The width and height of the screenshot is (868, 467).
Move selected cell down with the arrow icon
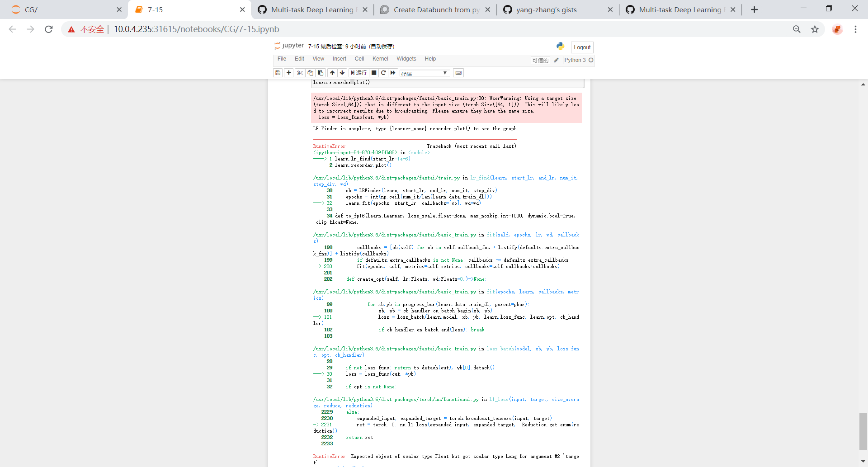tap(342, 73)
